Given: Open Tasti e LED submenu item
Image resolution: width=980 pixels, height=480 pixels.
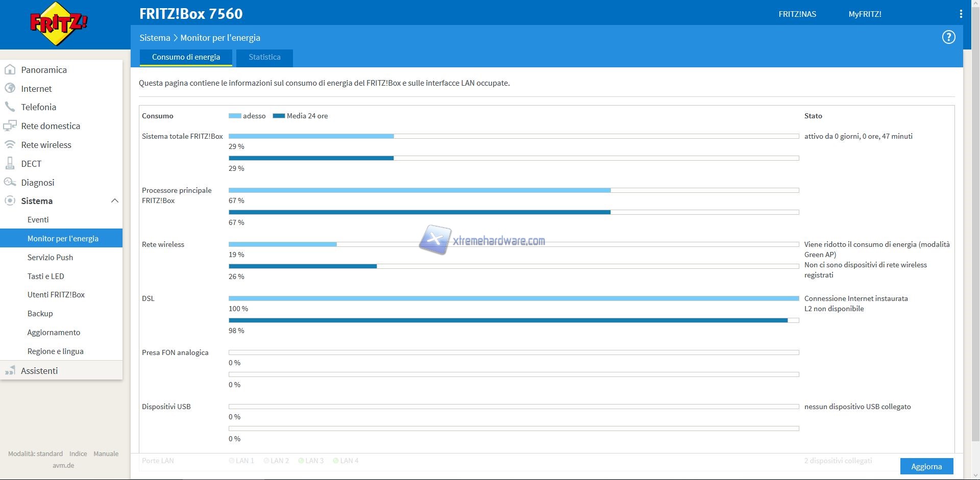Looking at the screenshot, I should pyautogui.click(x=46, y=276).
